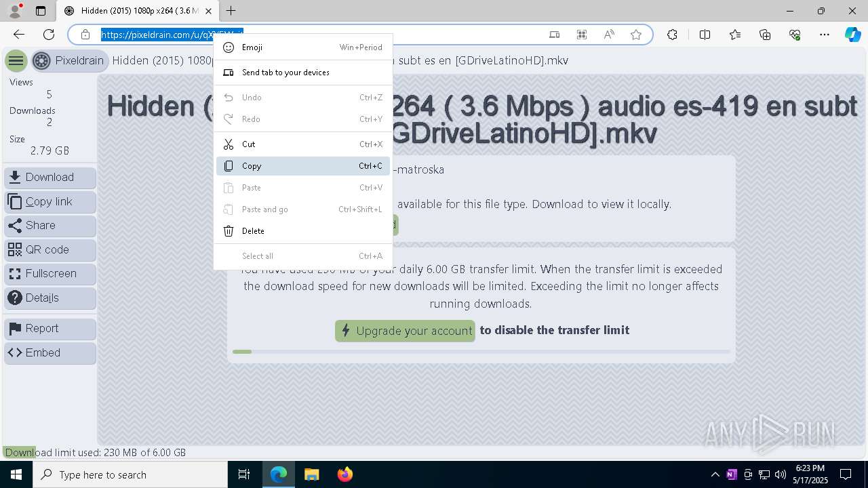
Task: Choose Emoji from context menu
Action: (x=303, y=47)
